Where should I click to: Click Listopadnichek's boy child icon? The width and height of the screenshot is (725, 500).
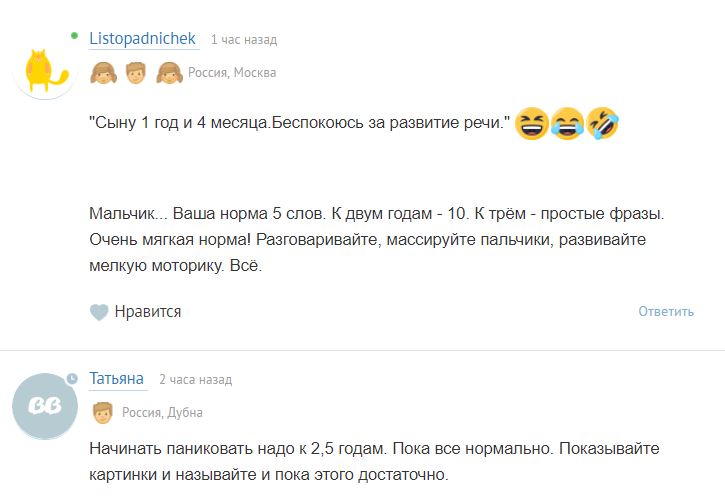(x=136, y=72)
